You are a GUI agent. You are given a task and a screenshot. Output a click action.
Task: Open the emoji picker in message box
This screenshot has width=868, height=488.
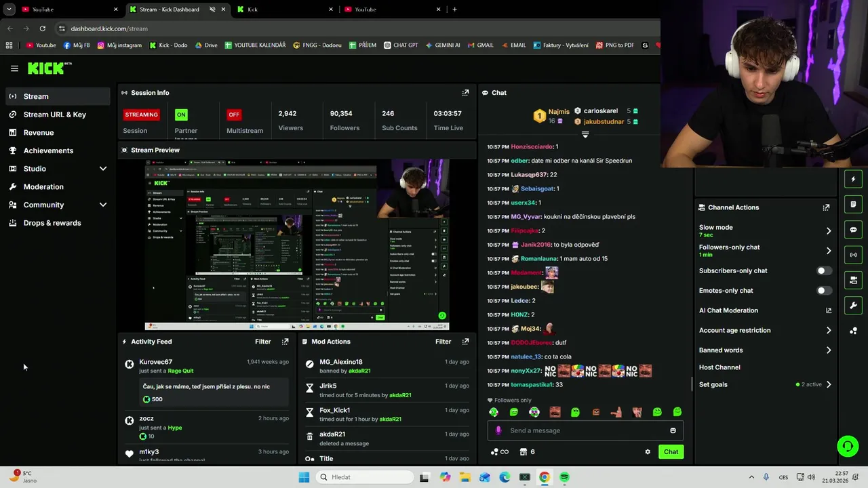click(x=673, y=430)
